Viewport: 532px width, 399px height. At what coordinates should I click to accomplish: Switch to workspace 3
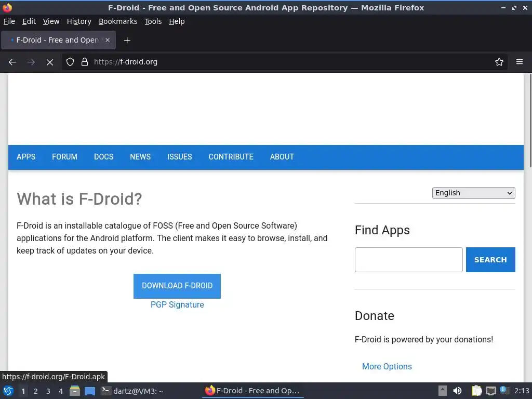pos(48,391)
